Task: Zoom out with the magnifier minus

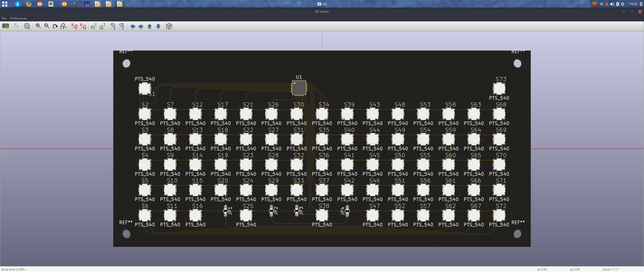Action: coord(47,26)
